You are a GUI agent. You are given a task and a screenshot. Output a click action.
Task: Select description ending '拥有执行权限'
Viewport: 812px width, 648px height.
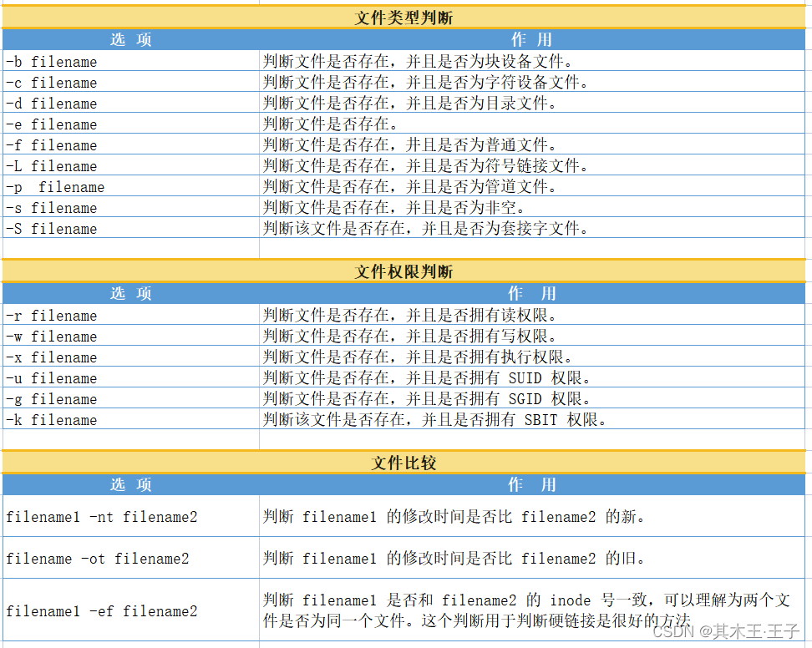532,356
